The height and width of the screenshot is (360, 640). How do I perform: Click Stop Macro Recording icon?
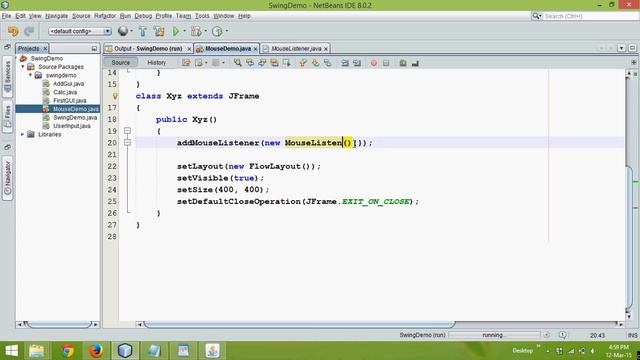coord(386,63)
